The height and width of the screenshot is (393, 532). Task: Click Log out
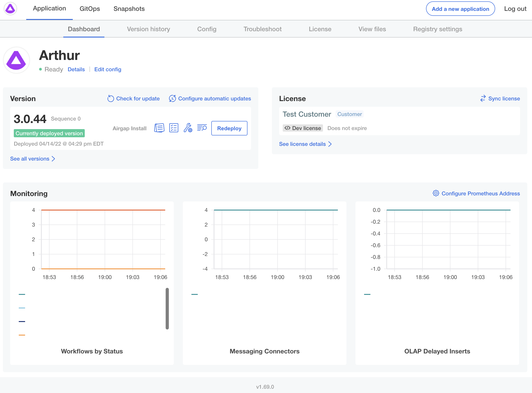515,9
